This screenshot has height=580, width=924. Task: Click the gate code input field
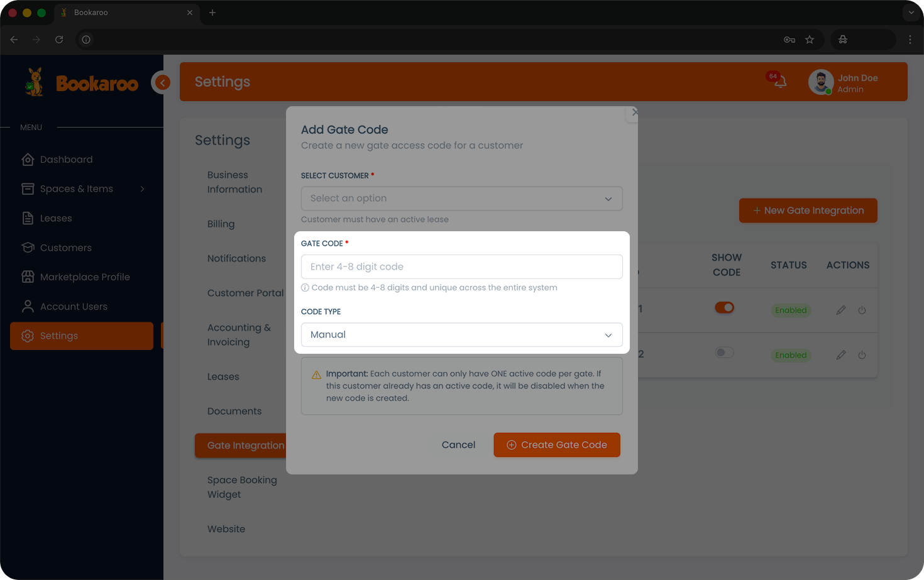pyautogui.click(x=462, y=266)
